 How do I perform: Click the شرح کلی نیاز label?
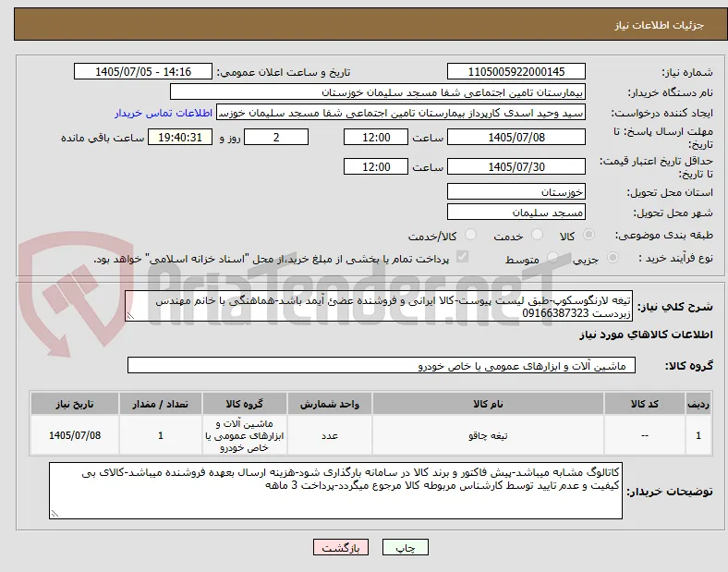pos(674,307)
